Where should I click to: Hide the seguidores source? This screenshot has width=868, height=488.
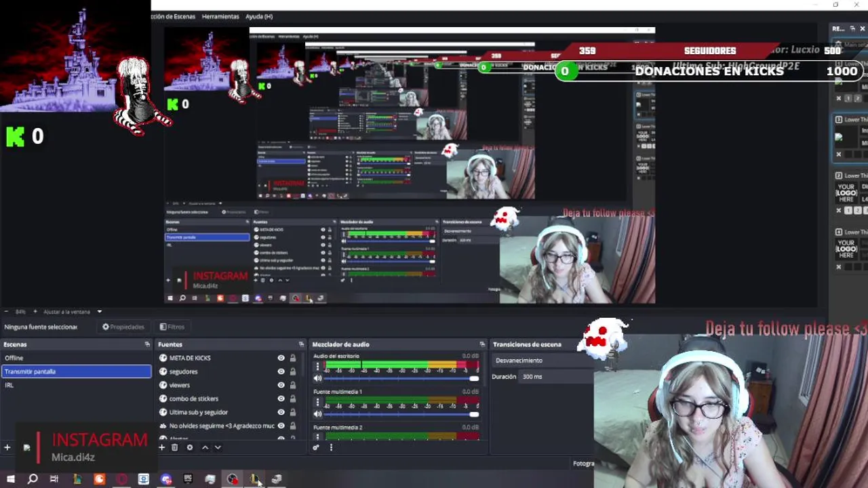click(281, 371)
